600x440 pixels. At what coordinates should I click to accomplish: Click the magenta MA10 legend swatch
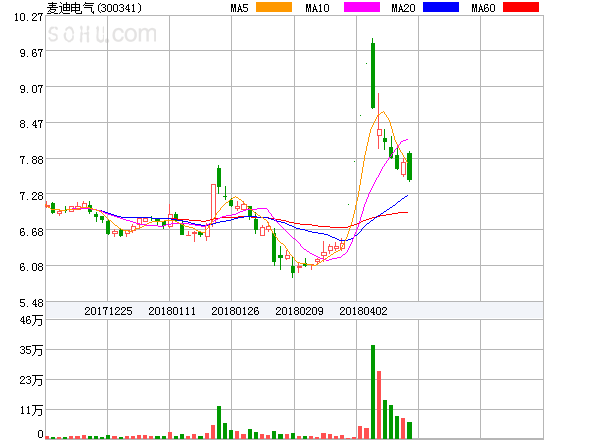[x=362, y=7]
